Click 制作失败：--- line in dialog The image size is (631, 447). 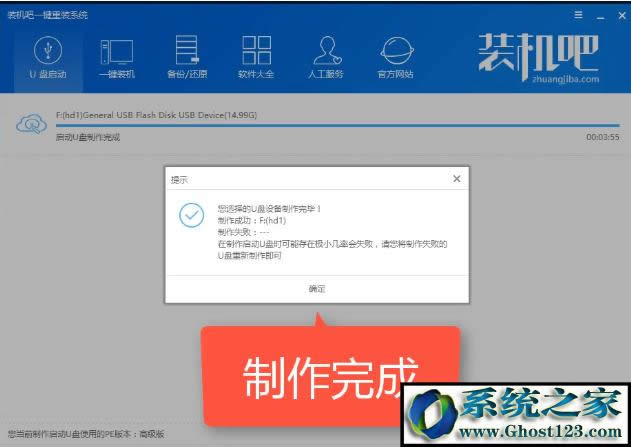pos(243,232)
